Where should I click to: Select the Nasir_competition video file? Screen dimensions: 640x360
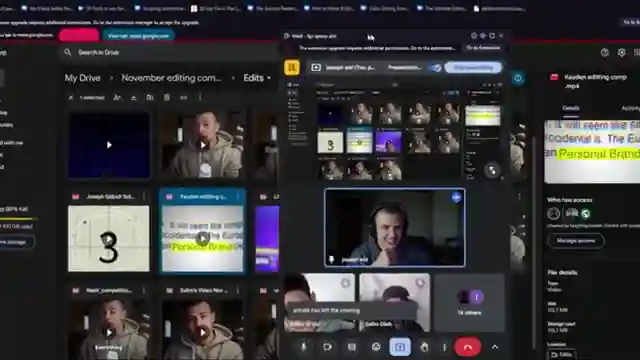[x=109, y=322]
